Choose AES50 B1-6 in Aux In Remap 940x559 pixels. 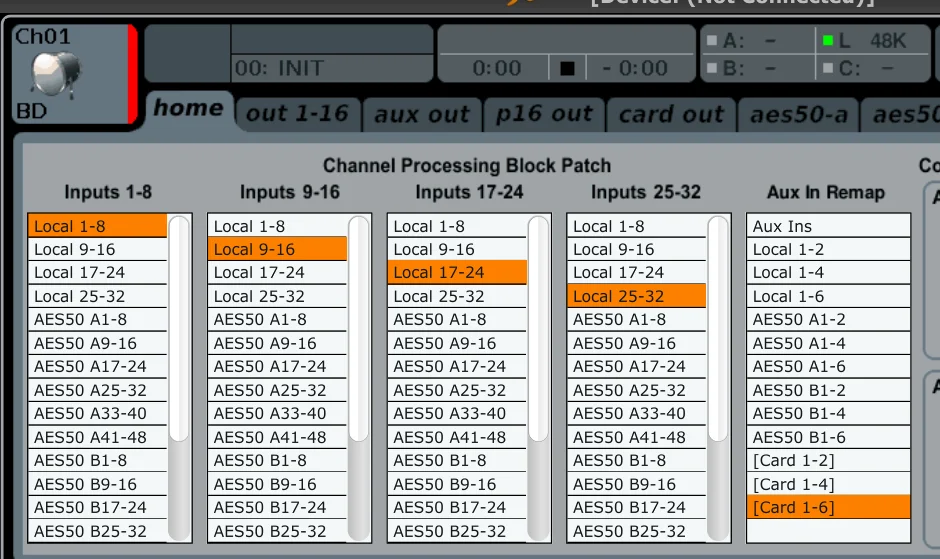coord(828,437)
